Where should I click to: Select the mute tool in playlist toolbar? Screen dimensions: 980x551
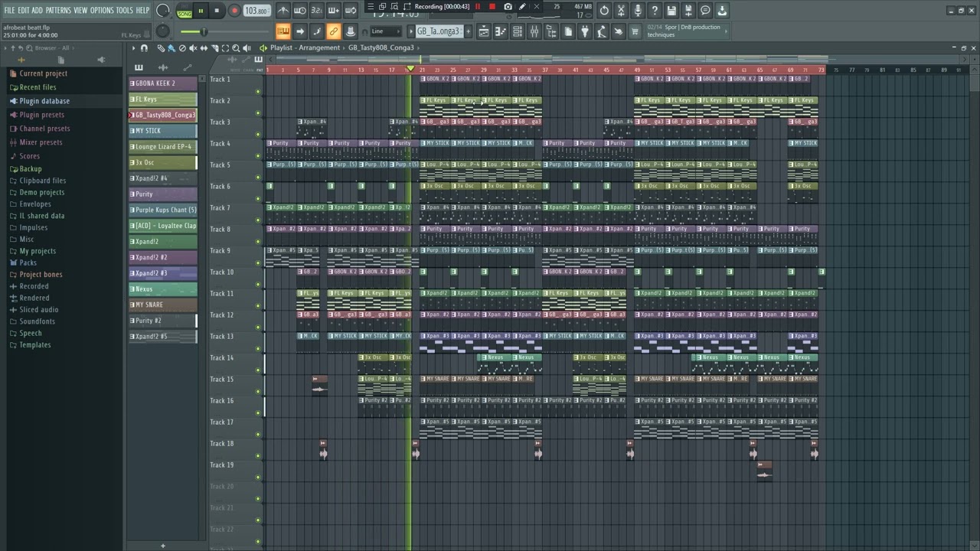point(193,47)
